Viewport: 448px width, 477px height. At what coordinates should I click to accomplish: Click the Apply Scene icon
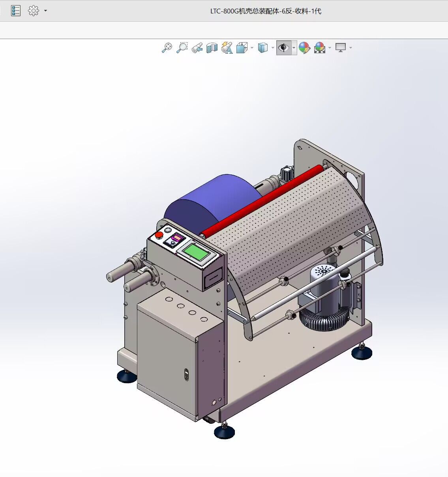(x=319, y=48)
